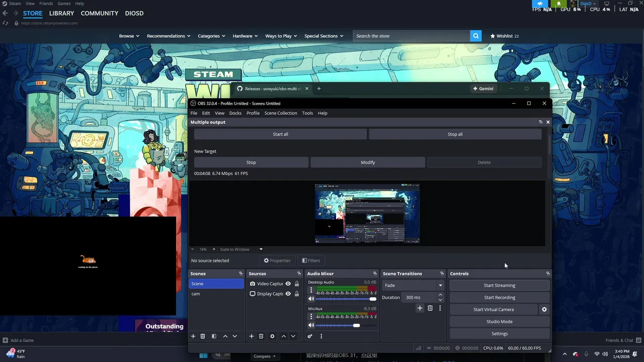Screen dimensions: 644x362
Task: Decrease transition duration stepper down
Action: click(440, 300)
